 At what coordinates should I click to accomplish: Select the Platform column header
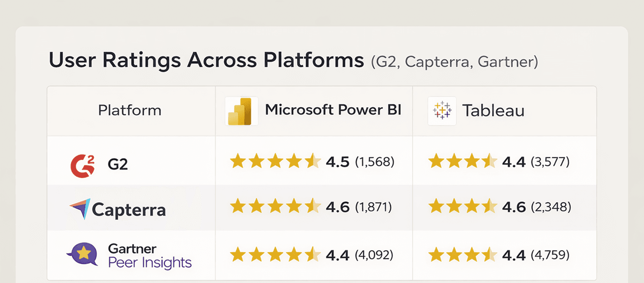pos(129,110)
